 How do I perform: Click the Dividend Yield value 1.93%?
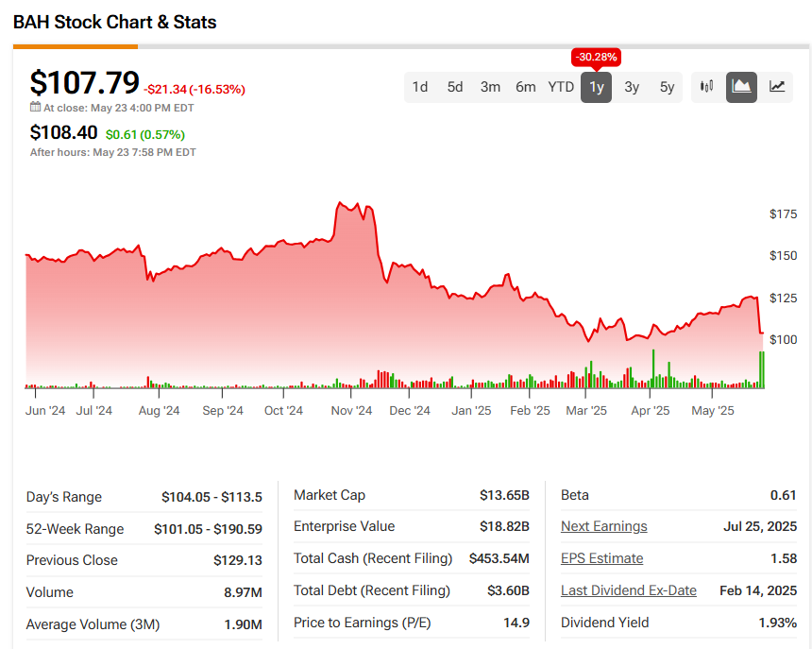pyautogui.click(x=777, y=623)
